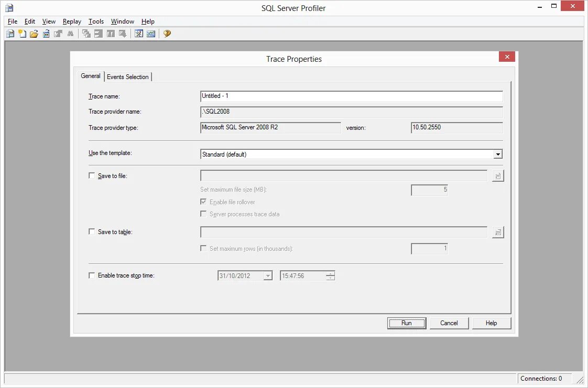Open the Edit menu

coord(30,21)
